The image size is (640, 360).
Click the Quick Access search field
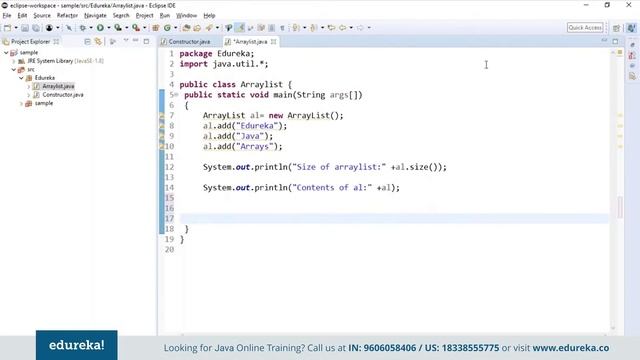tap(585, 28)
